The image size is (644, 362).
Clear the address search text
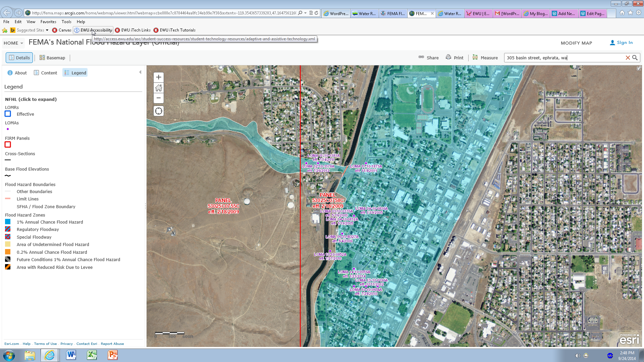[628, 58]
